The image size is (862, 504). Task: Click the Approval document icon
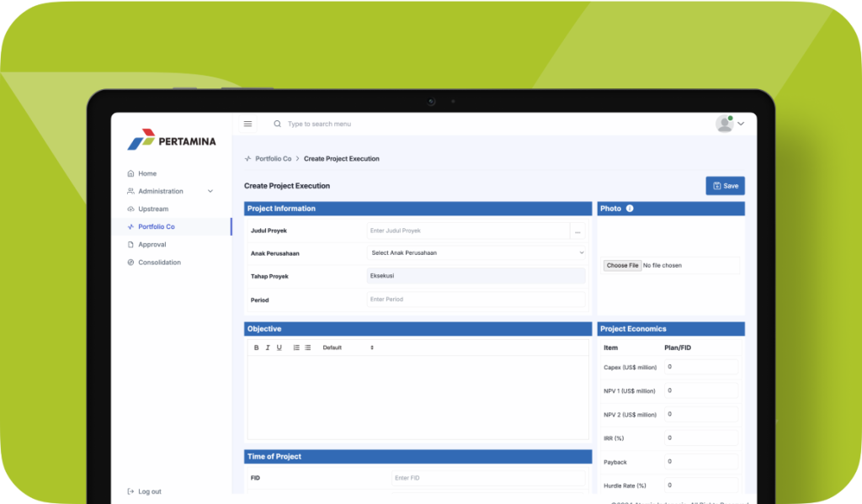click(x=130, y=245)
